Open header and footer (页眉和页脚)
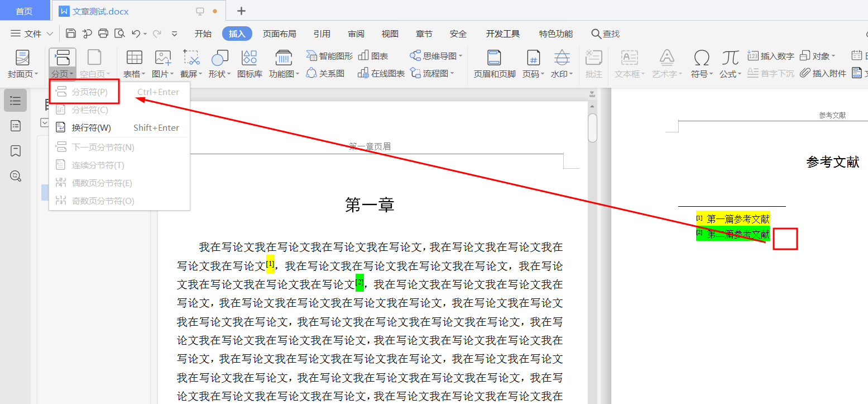This screenshot has width=868, height=404. pyautogui.click(x=495, y=63)
